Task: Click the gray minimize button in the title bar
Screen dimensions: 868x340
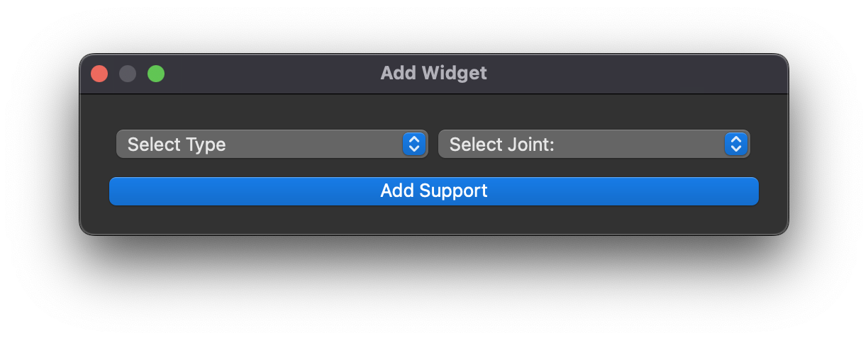Action: [x=128, y=74]
